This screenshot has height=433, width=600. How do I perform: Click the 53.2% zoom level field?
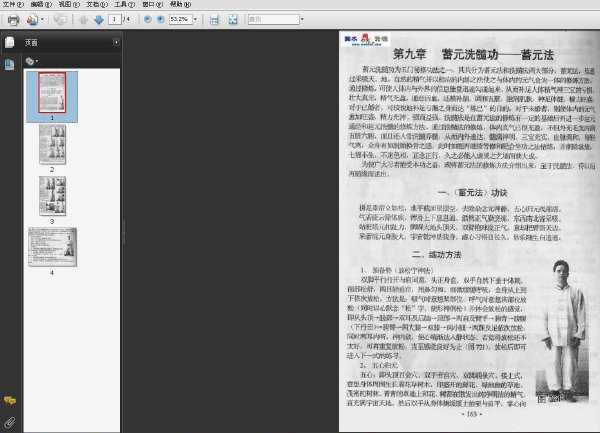click(180, 19)
